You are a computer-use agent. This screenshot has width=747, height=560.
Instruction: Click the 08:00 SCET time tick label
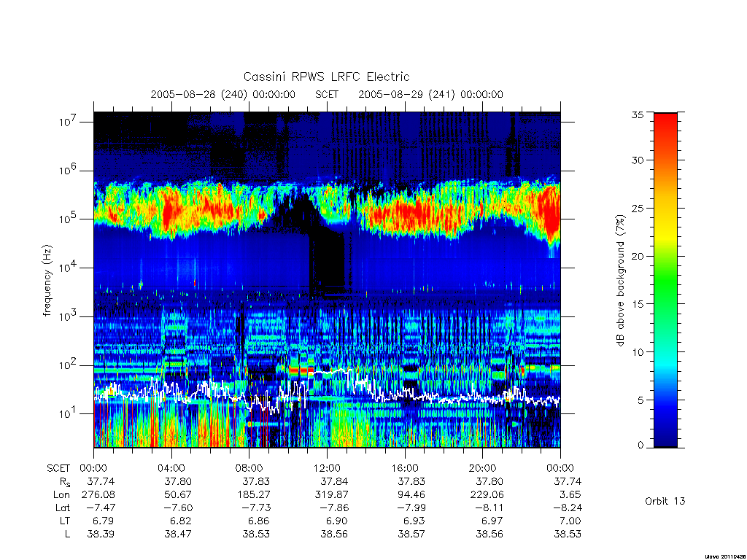249,468
